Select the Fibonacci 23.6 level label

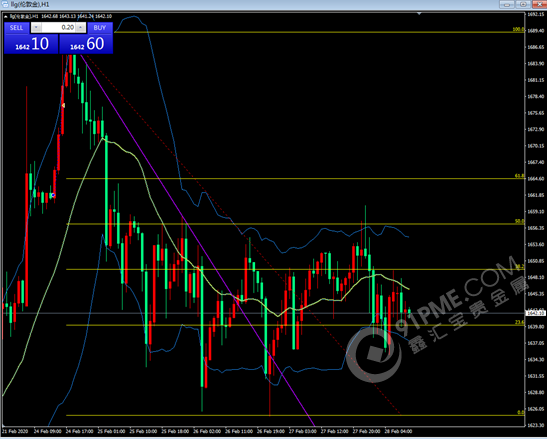click(x=519, y=322)
